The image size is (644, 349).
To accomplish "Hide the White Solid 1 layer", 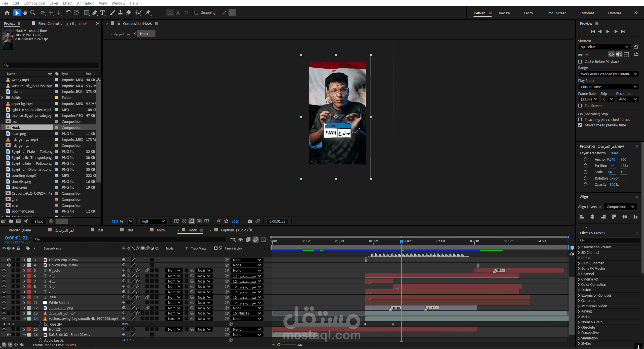I will coord(4,303).
